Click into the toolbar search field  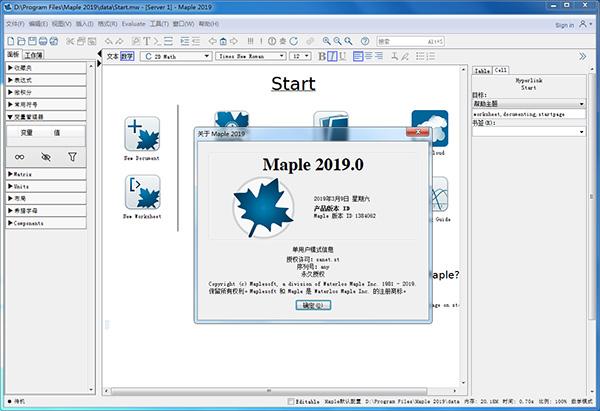click(410, 41)
